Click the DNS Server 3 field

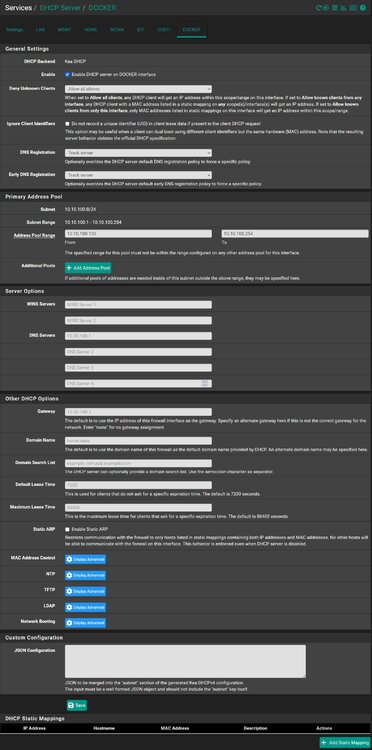(x=138, y=368)
